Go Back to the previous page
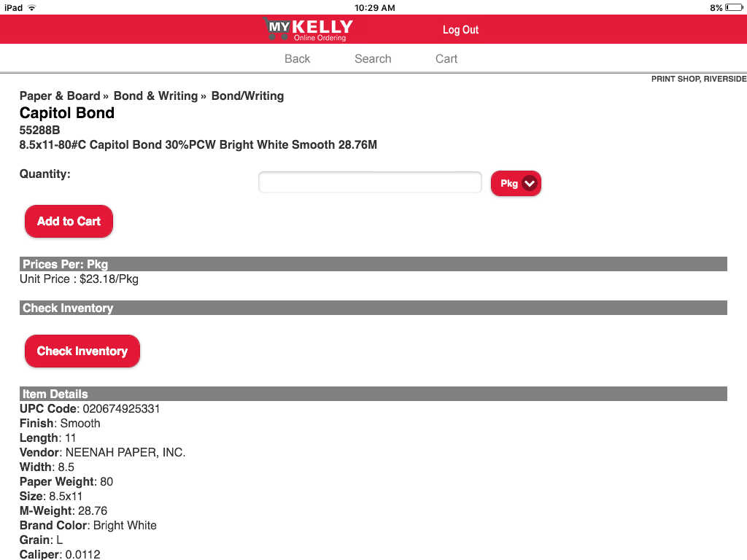This screenshot has width=747, height=560. 297,58
